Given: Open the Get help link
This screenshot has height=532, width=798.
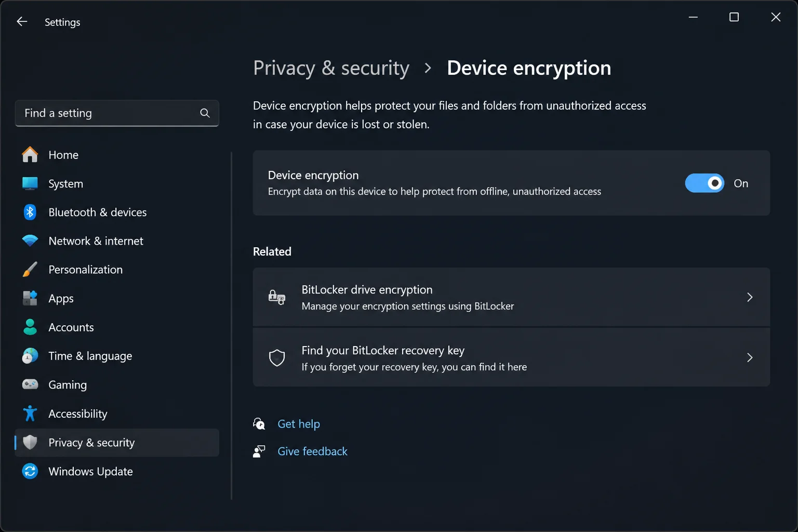Looking at the screenshot, I should point(299,424).
